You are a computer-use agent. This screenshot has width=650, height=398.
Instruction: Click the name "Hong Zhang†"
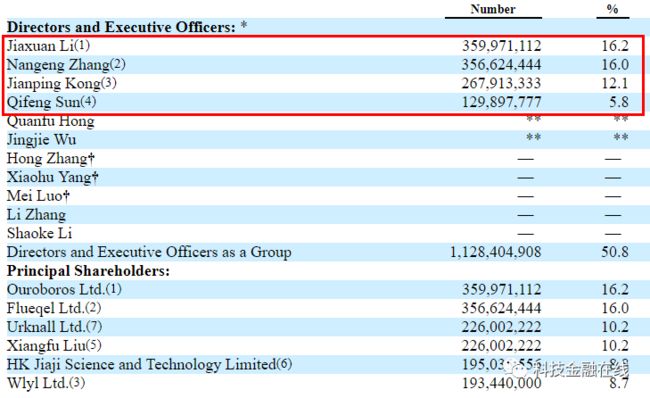pyautogui.click(x=51, y=158)
